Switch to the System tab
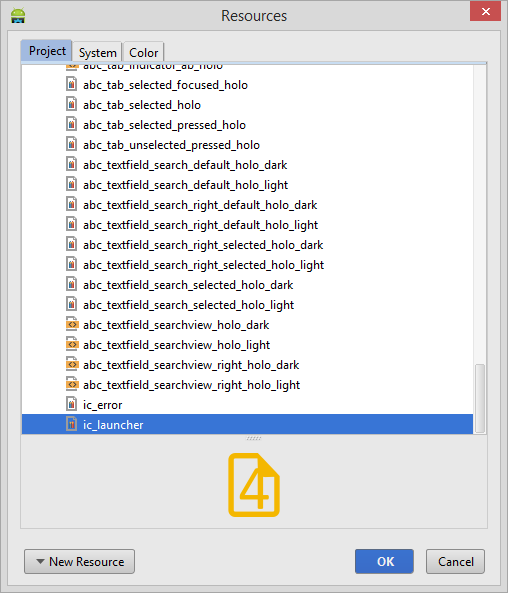508x593 pixels. tap(98, 52)
